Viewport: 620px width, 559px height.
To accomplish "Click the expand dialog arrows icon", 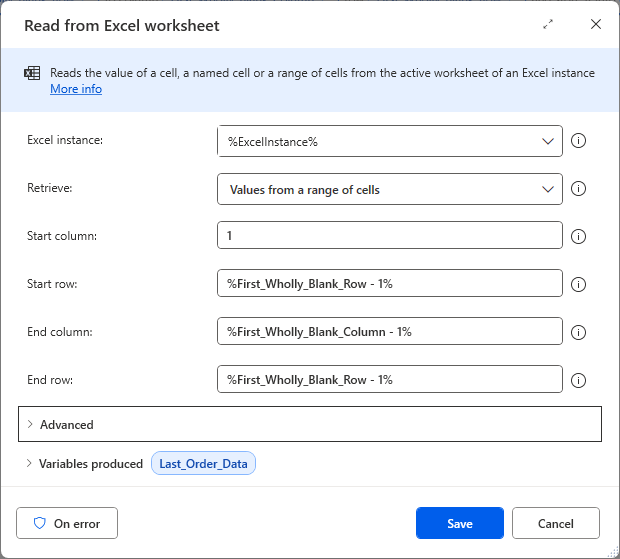I will [x=548, y=25].
